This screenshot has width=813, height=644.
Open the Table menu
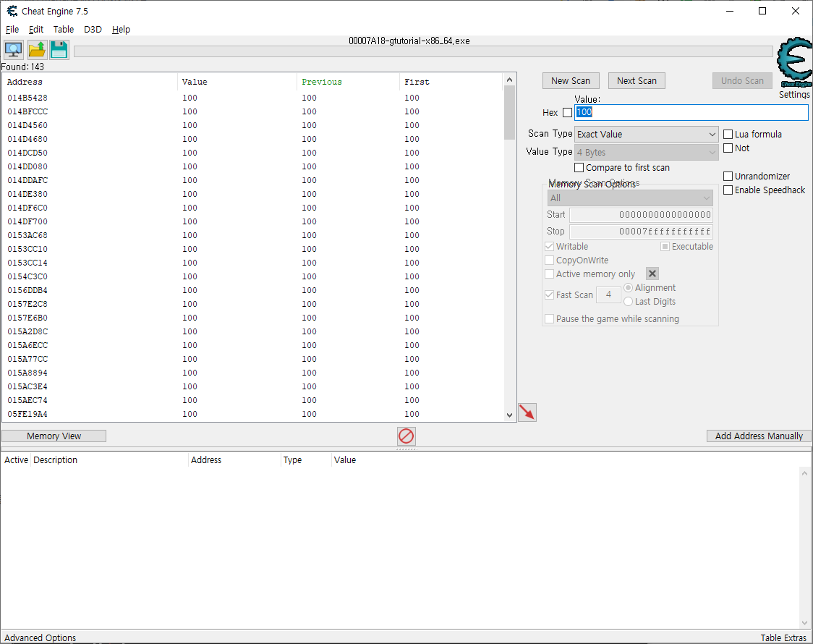pos(63,30)
